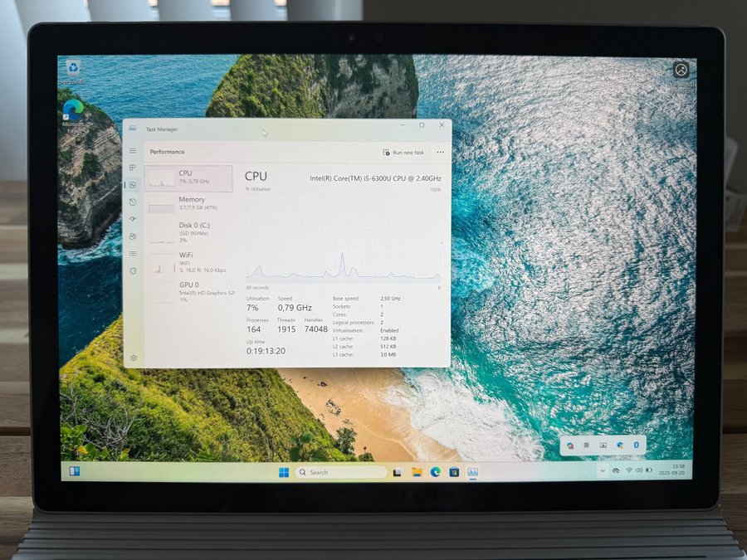Open the Users page icon
Image resolution: width=747 pixels, height=560 pixels.
tap(133, 236)
